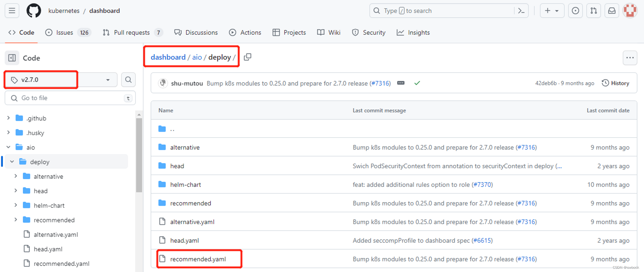Open PR #7370 link in helm-chart row
This screenshot has height=272, width=644.
pyautogui.click(x=482, y=185)
